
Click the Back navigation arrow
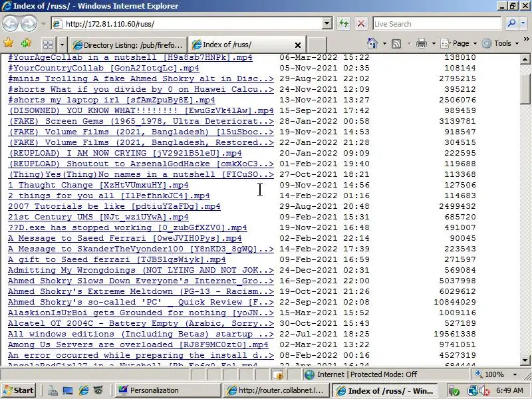tap(11, 23)
